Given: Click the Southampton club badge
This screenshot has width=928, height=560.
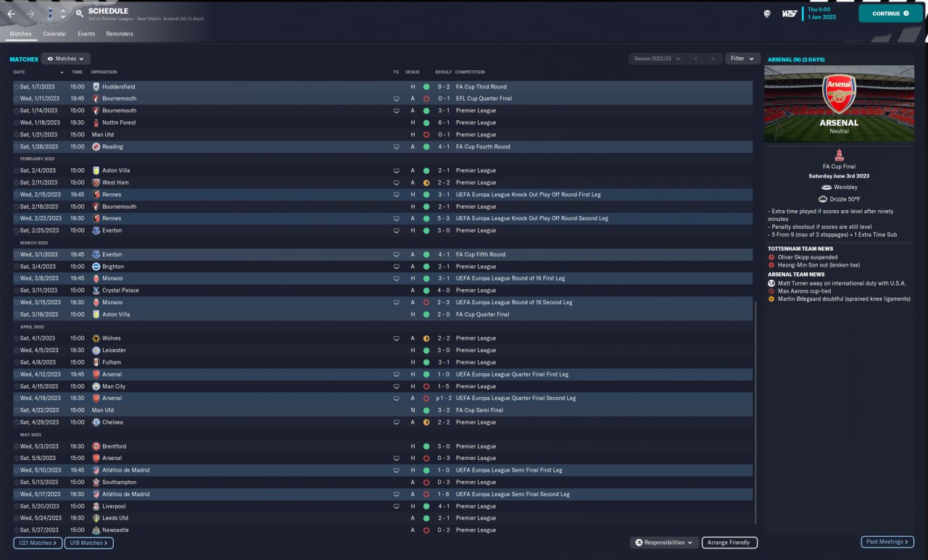Looking at the screenshot, I should click(96, 482).
